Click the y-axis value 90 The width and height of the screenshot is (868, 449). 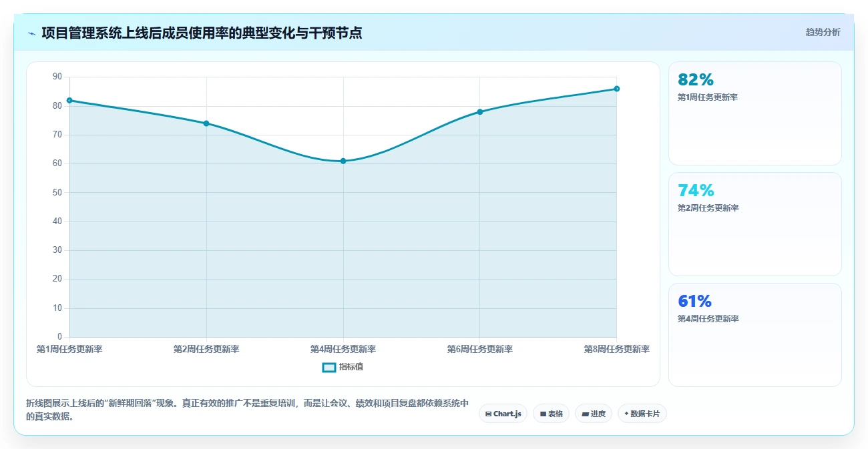pyautogui.click(x=57, y=77)
